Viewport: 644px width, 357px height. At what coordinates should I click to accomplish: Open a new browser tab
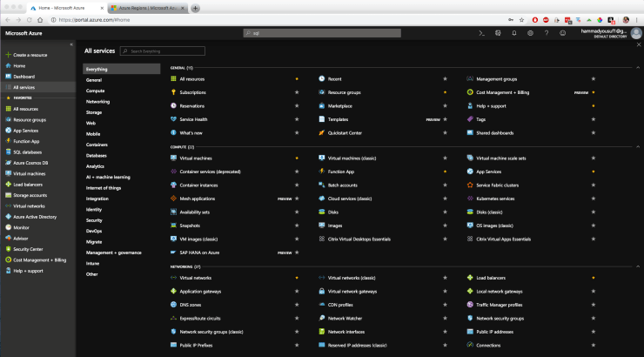point(196,8)
